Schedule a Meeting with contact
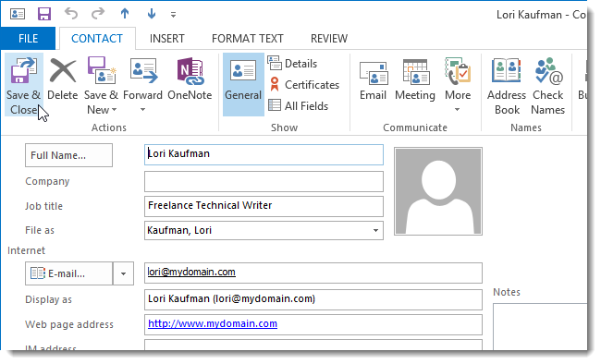 pyautogui.click(x=415, y=79)
